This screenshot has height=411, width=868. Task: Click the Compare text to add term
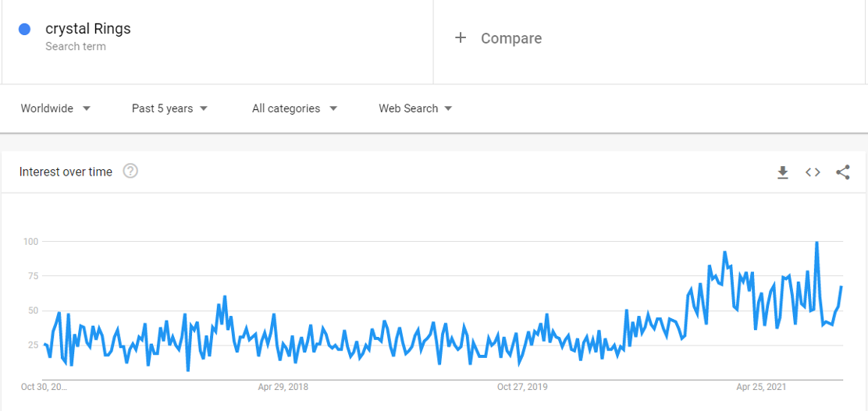tap(511, 38)
